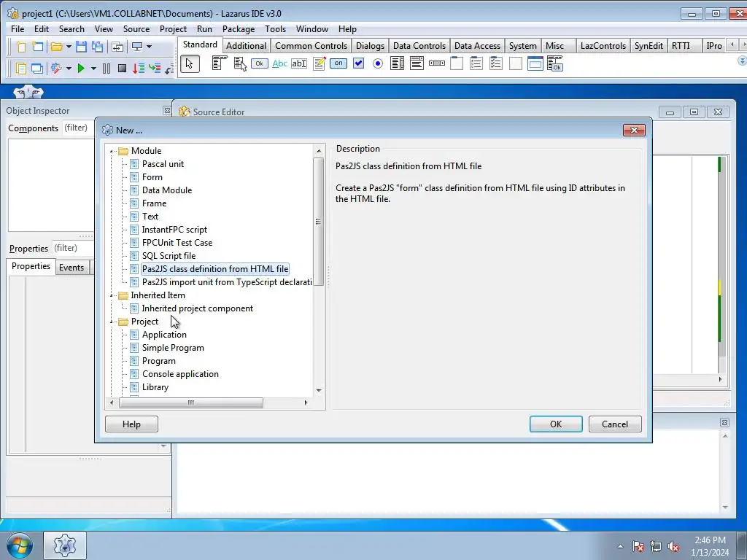Click the Pause debugger icon
The width and height of the screenshot is (747, 560).
(107, 69)
